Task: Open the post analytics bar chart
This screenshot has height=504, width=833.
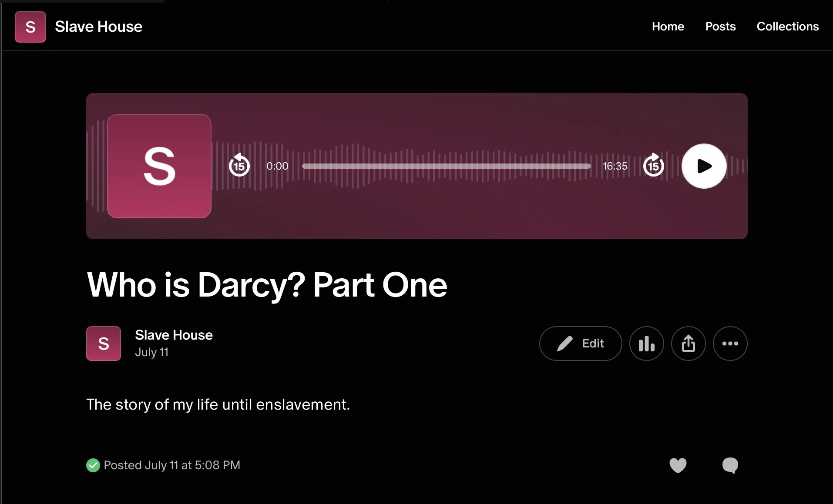Action: click(646, 344)
